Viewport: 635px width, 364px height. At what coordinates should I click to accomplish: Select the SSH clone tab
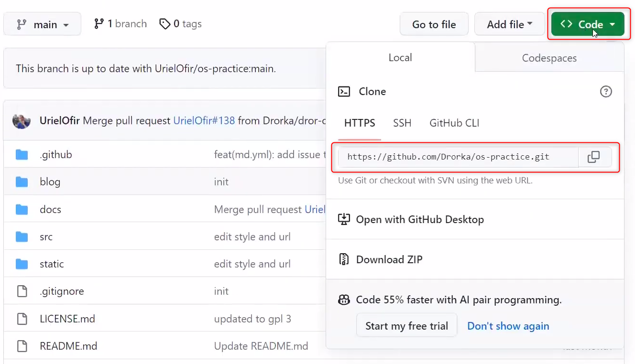tap(402, 123)
